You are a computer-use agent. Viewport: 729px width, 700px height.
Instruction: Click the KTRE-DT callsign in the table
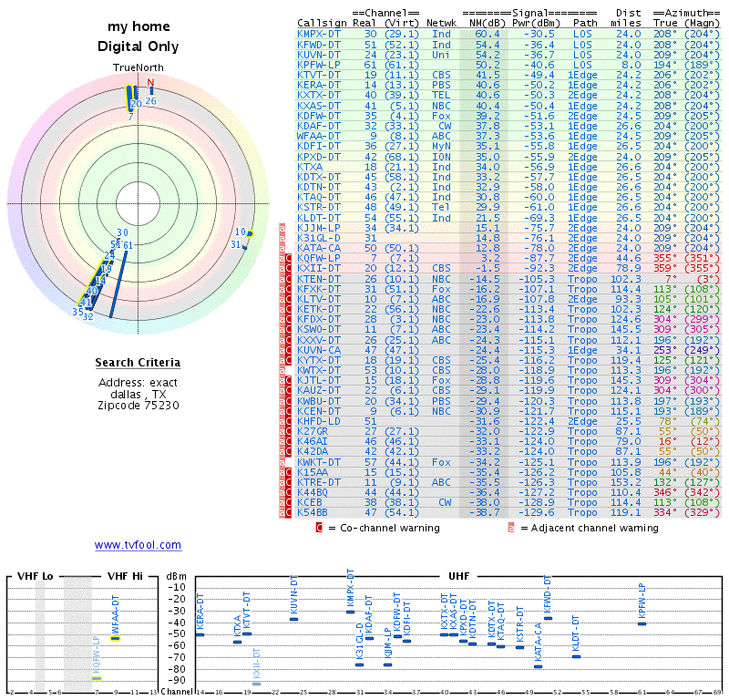pyautogui.click(x=319, y=482)
